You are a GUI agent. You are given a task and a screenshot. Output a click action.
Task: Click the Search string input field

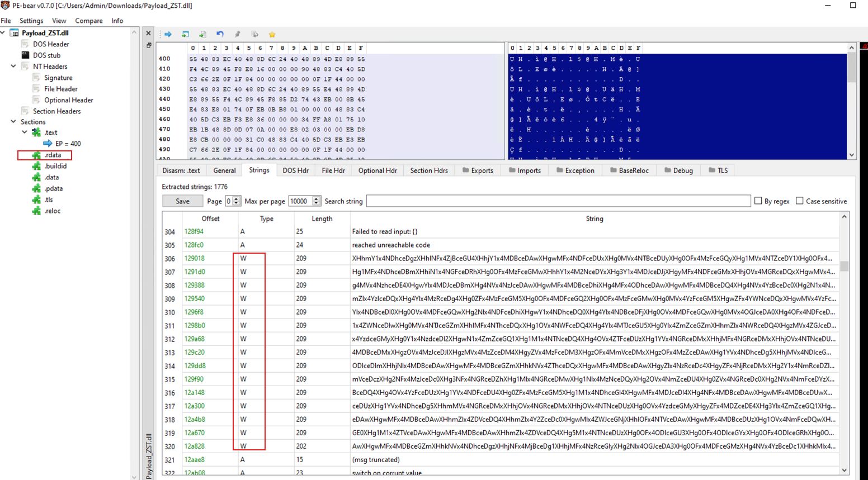(x=558, y=201)
